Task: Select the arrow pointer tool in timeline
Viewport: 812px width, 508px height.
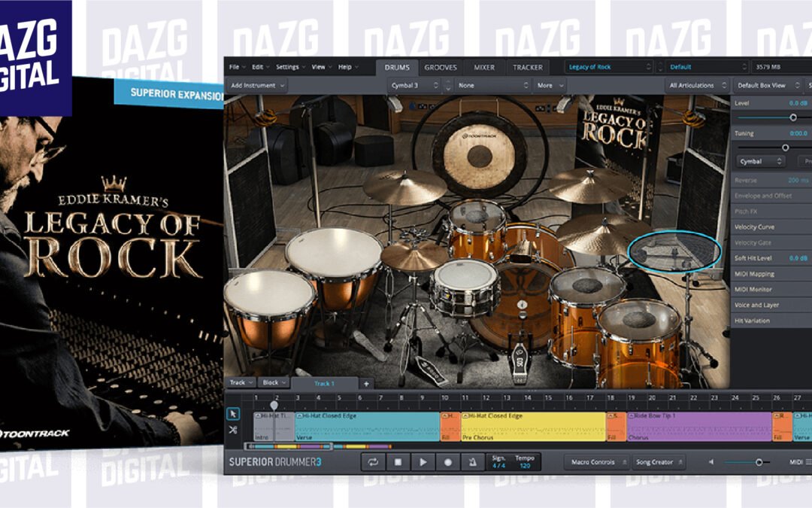Action: pyautogui.click(x=233, y=414)
